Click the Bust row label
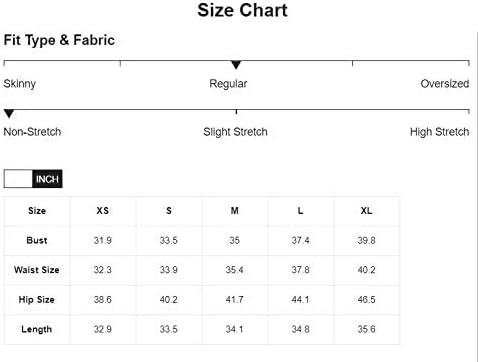 tap(37, 240)
